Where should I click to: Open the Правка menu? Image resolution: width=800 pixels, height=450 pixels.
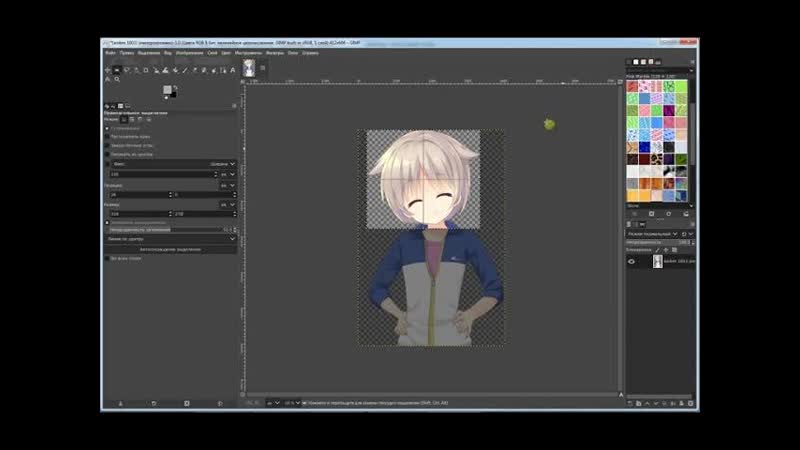tap(127, 53)
